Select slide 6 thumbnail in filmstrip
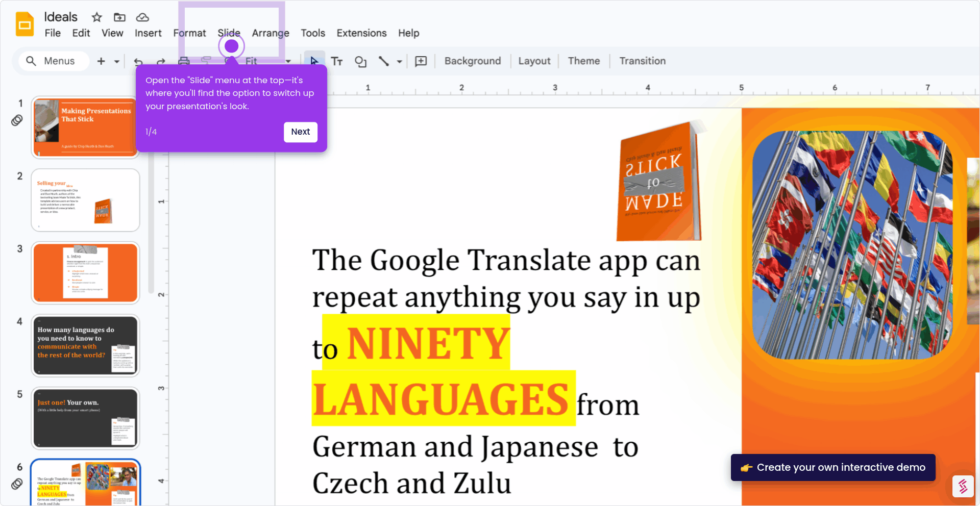 click(85, 483)
